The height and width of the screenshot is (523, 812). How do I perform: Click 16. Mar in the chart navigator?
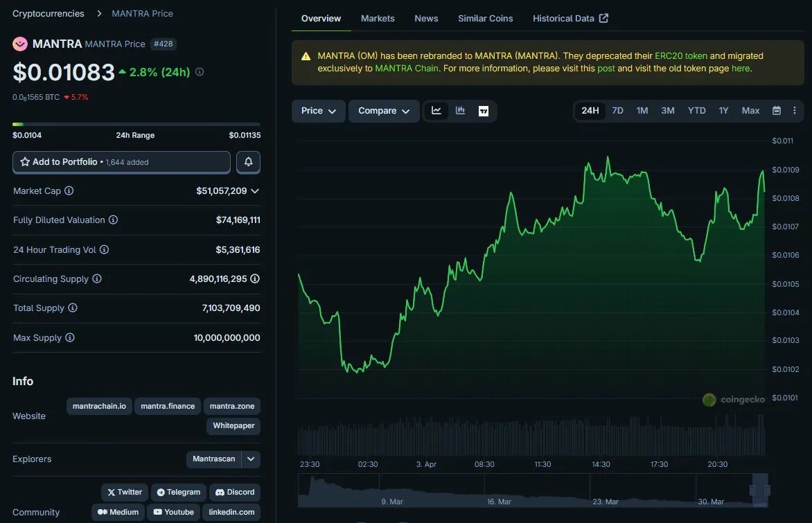coord(499,502)
